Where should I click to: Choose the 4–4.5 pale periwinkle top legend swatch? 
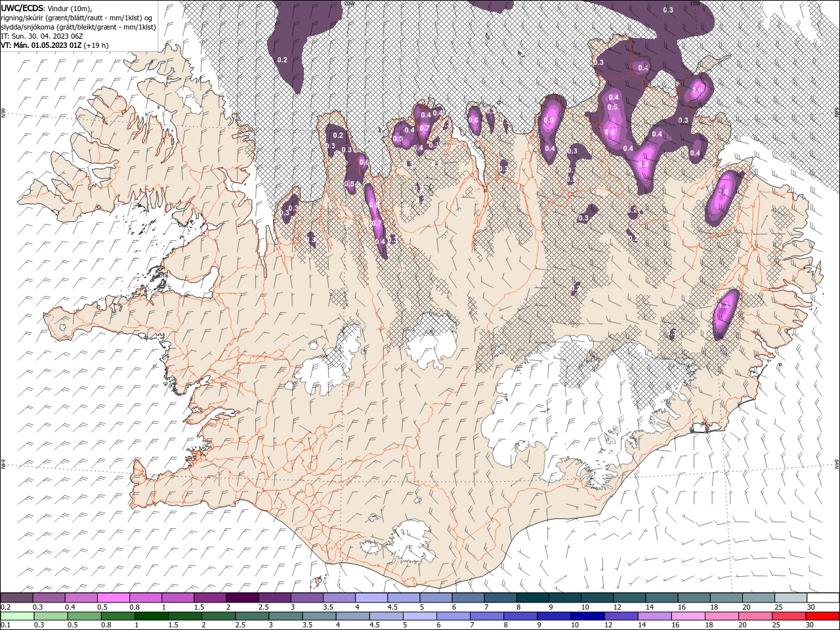[x=371, y=597]
